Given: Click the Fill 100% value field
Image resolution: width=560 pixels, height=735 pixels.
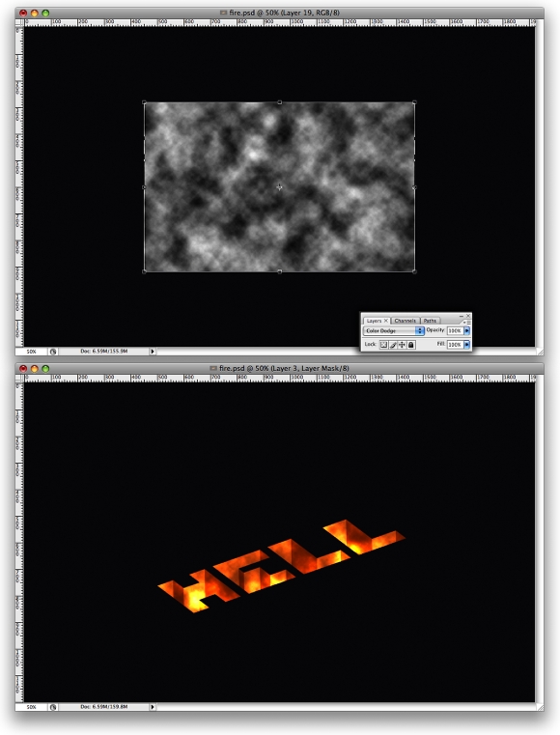Looking at the screenshot, I should 455,345.
